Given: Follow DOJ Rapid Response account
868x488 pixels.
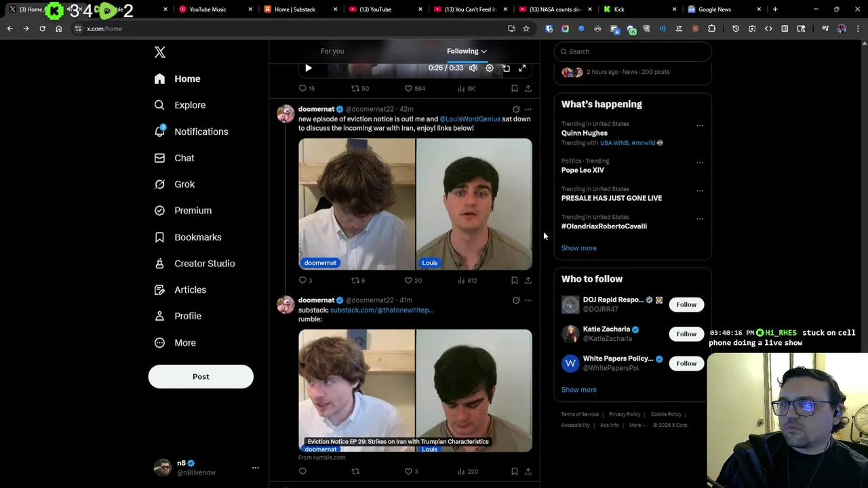Looking at the screenshot, I should click(686, 305).
